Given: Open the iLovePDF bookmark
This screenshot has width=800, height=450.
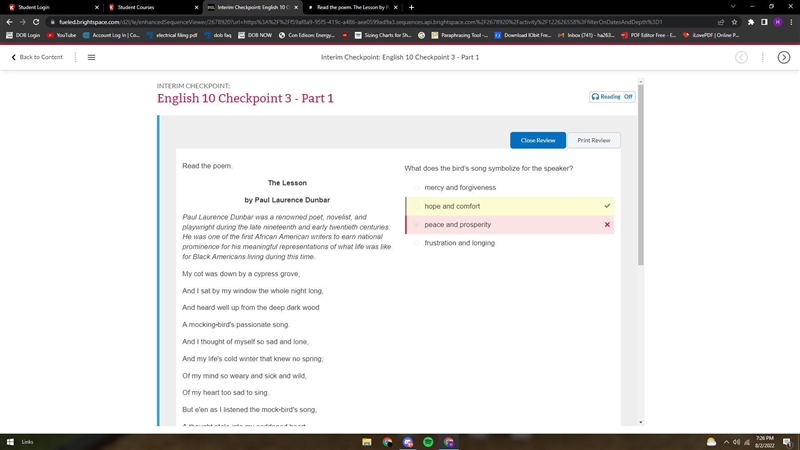Looking at the screenshot, I should [x=711, y=35].
